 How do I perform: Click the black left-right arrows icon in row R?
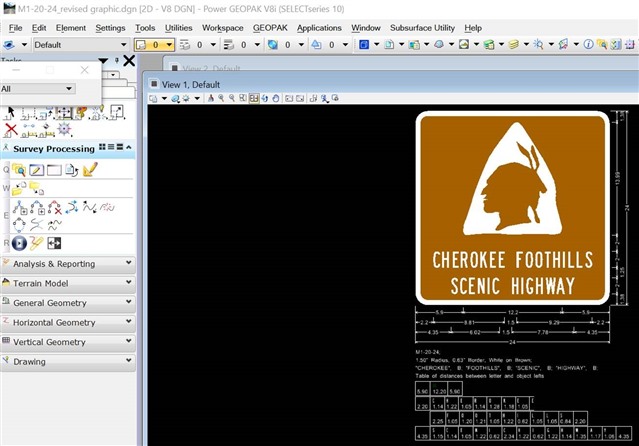click(x=54, y=243)
